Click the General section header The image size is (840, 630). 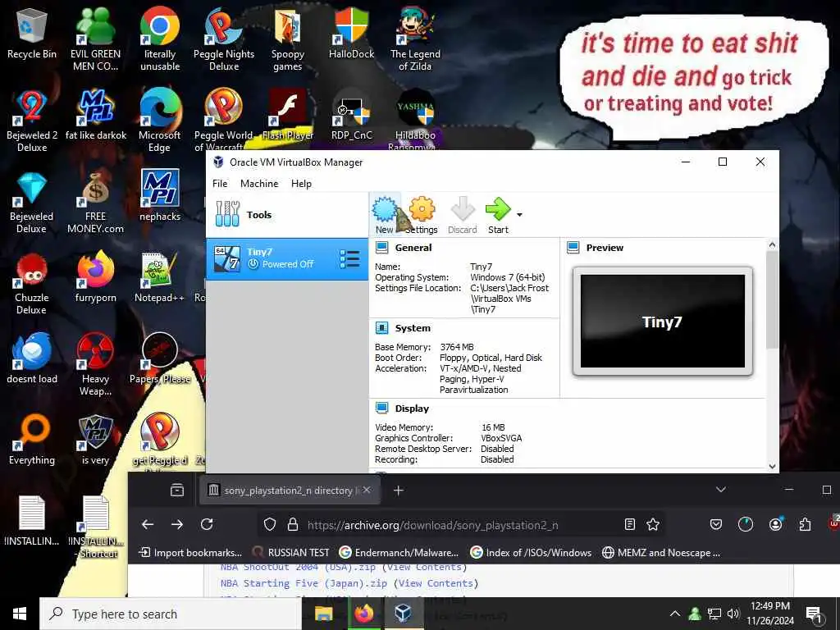point(413,248)
